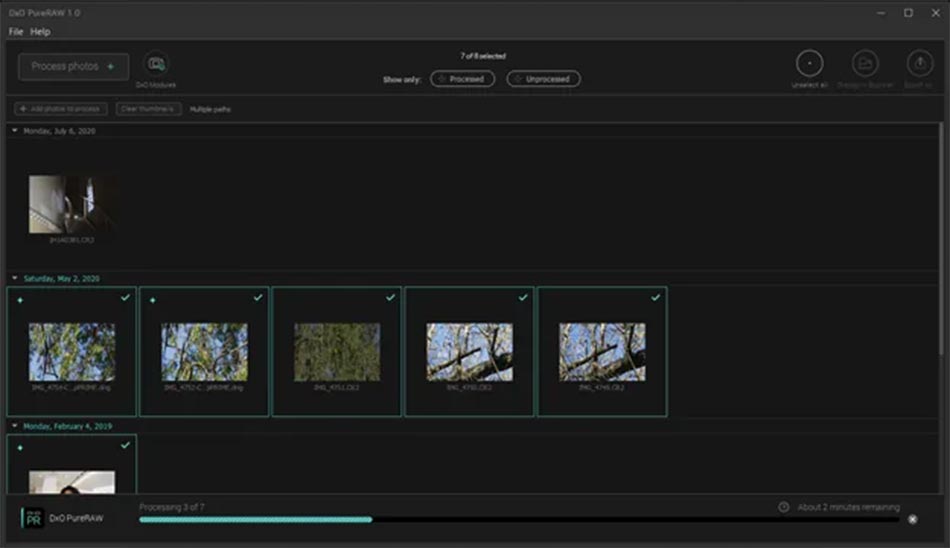Click processed star badge on February 2019 card

click(x=20, y=448)
